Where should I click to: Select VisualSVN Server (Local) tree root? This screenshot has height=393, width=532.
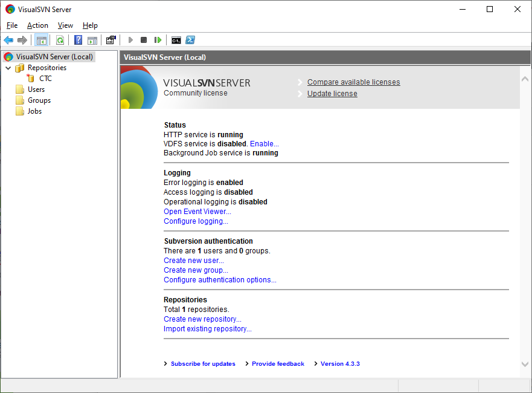point(49,57)
